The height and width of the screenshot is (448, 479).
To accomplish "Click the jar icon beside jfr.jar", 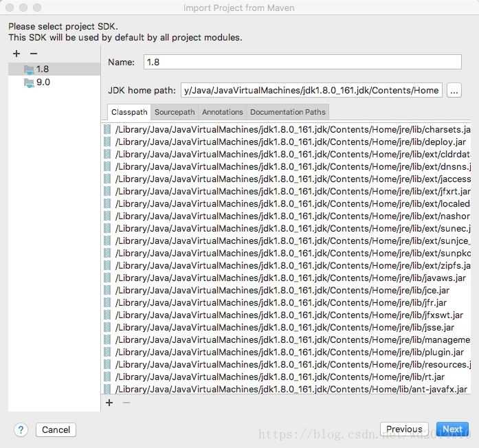I will (107, 302).
